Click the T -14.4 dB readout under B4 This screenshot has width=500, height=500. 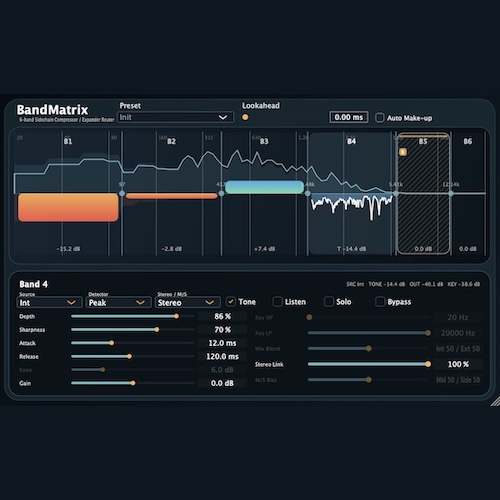pos(352,249)
